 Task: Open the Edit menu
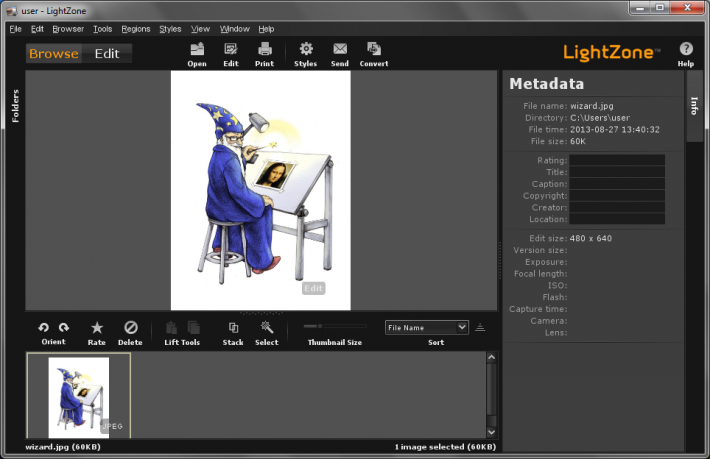click(37, 29)
